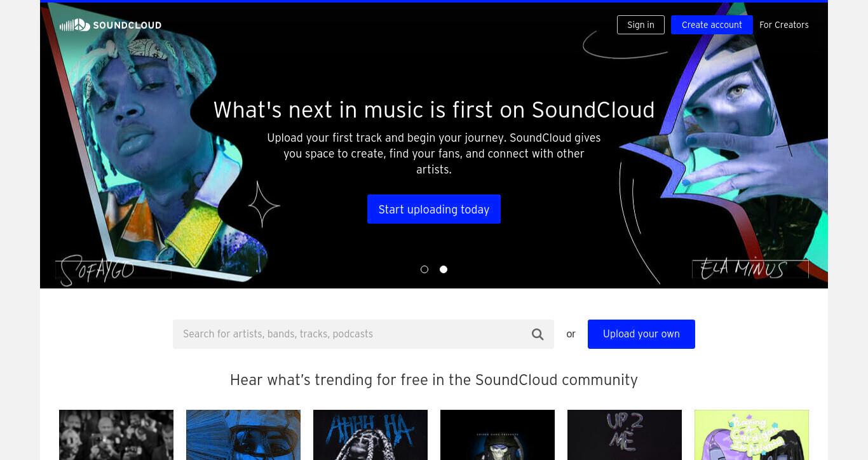This screenshot has height=460, width=868.
Task: Click the Create account button
Action: pyautogui.click(x=712, y=25)
